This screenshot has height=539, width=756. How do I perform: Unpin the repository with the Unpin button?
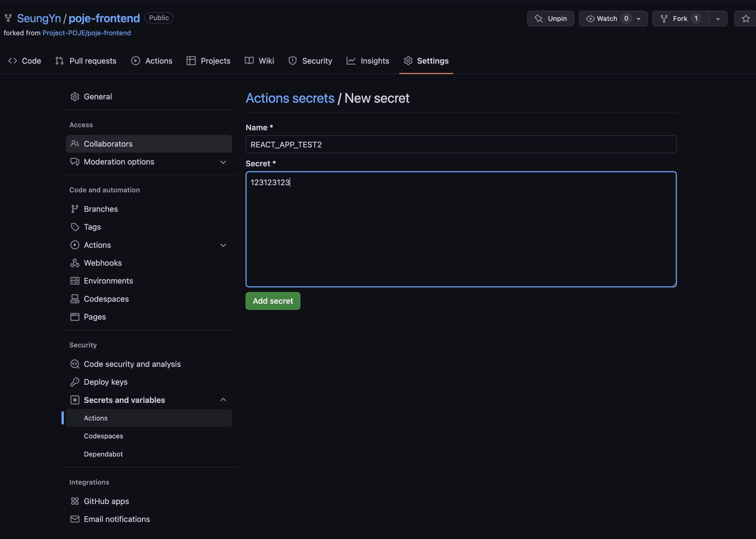[551, 19]
